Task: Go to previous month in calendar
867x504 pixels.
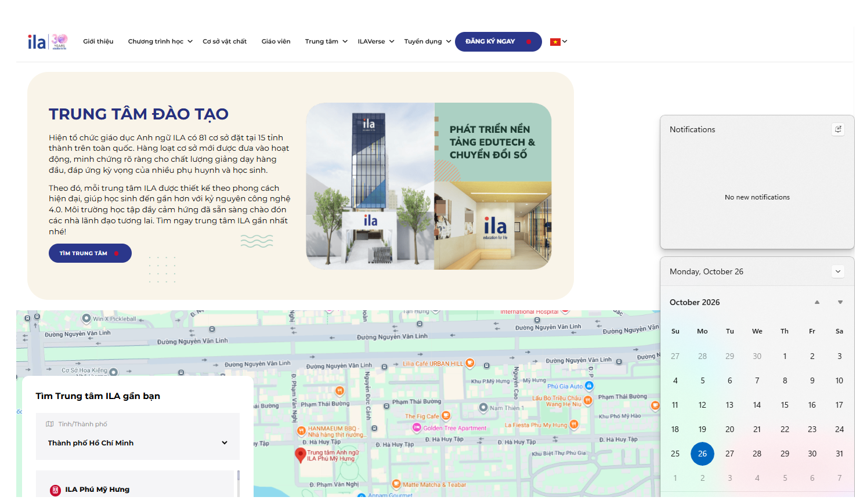Action: pos(817,302)
